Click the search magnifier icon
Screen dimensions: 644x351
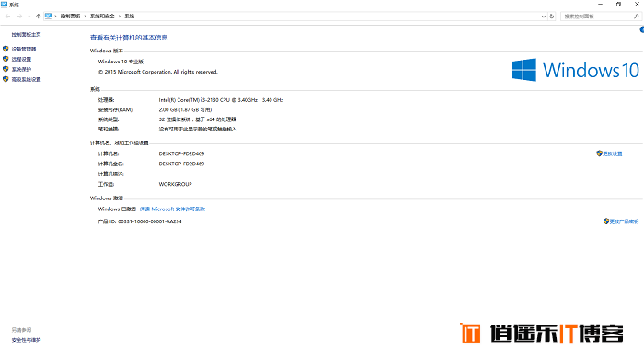[x=637, y=17]
